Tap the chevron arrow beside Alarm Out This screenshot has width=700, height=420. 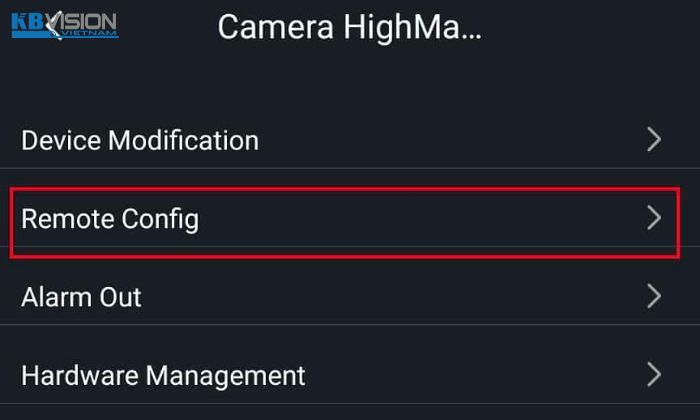click(654, 296)
